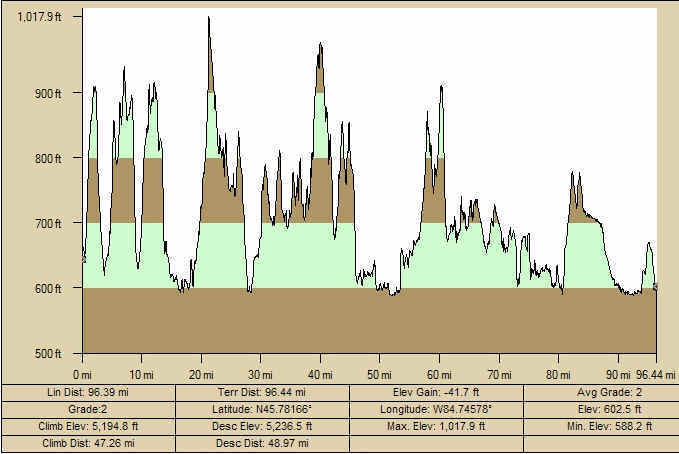Select the Desc Elev 5,236.5 ft cell
The height and width of the screenshot is (454, 679).
click(262, 425)
